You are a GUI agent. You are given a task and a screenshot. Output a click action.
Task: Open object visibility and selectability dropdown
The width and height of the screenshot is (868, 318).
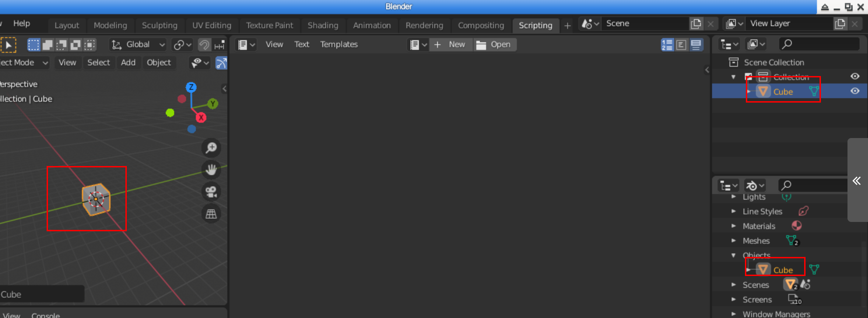pyautogui.click(x=200, y=63)
